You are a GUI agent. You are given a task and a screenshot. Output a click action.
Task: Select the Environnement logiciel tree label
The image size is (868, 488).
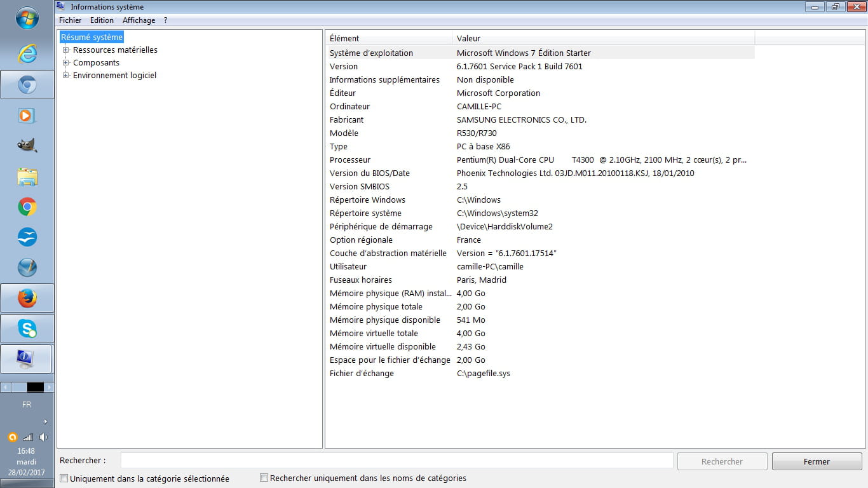(x=114, y=75)
